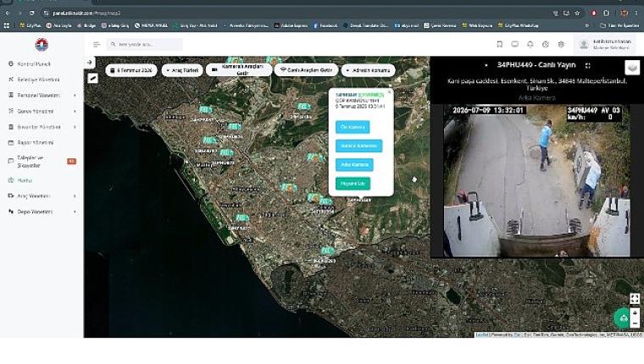Open Kontrol Paneli in the sidebar
This screenshot has height=364, width=644.
pos(34,64)
